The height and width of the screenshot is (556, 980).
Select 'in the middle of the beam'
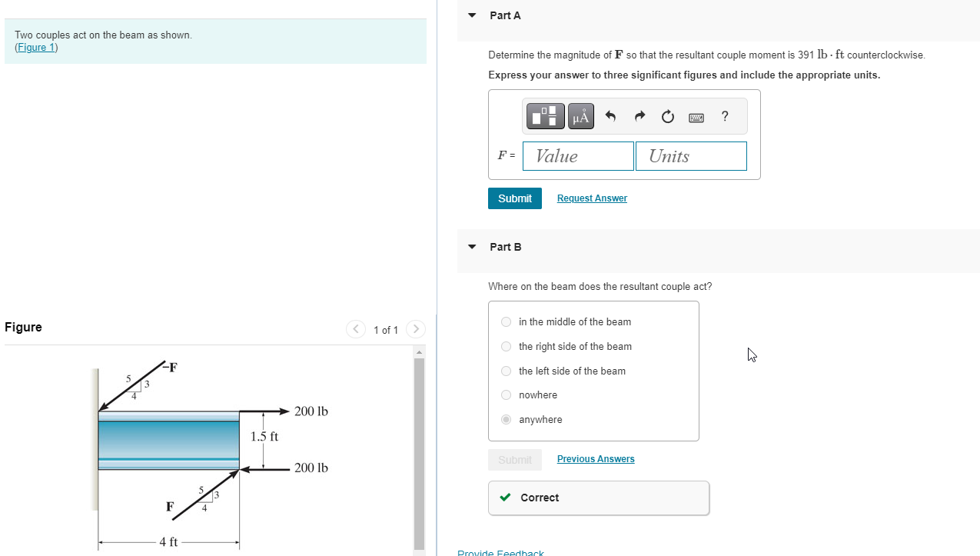pyautogui.click(x=506, y=321)
